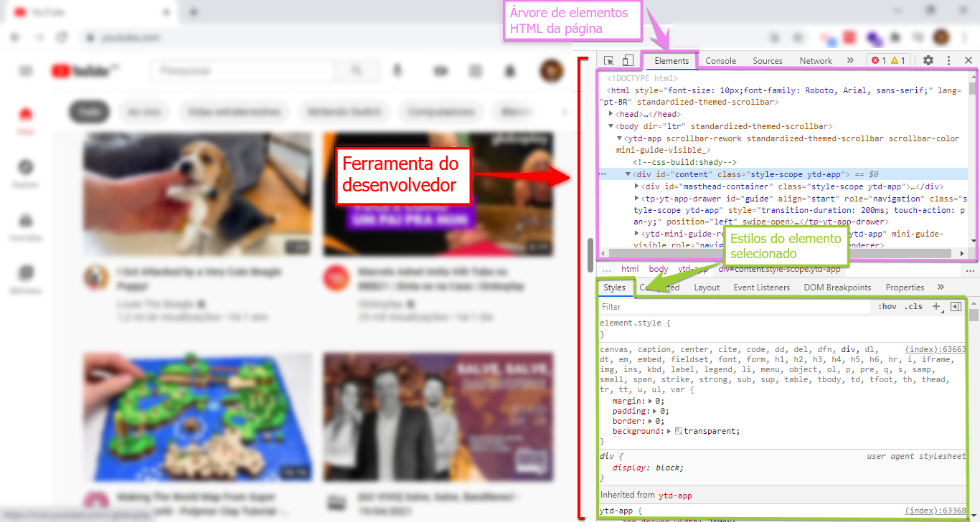This screenshot has height=522, width=980.
Task: Toggle :hov element state options
Action: (888, 306)
